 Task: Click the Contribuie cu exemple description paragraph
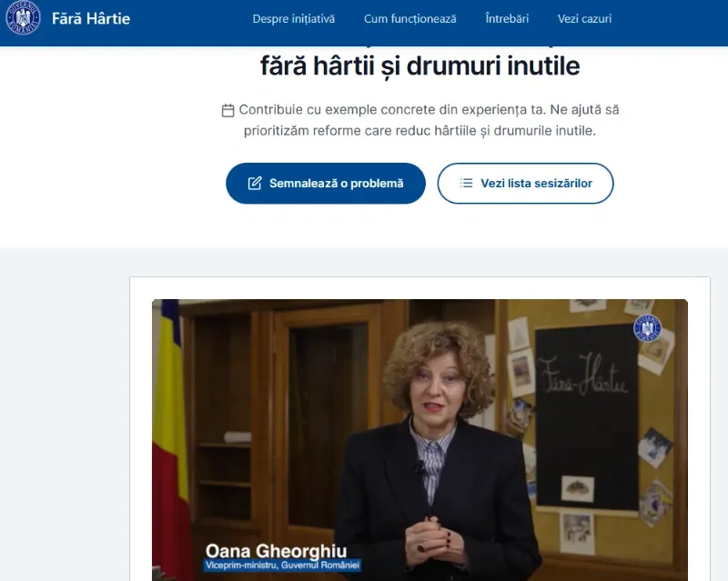[x=422, y=121]
